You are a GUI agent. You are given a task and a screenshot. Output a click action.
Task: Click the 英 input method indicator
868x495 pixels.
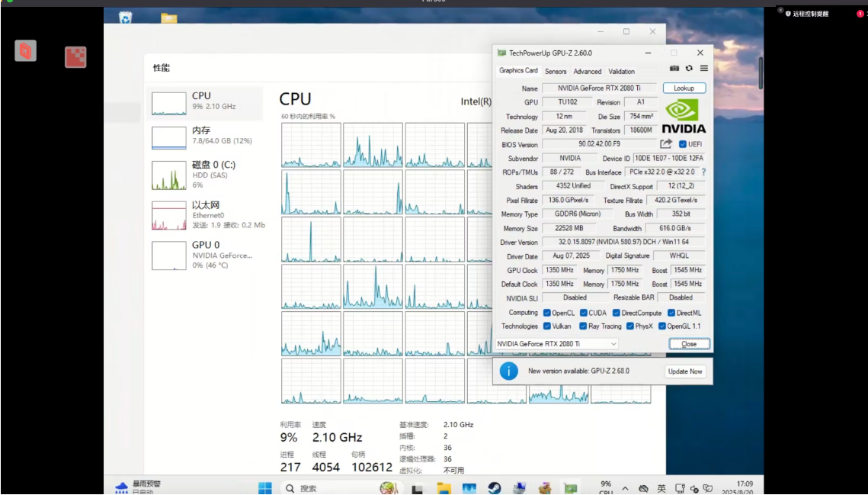661,488
